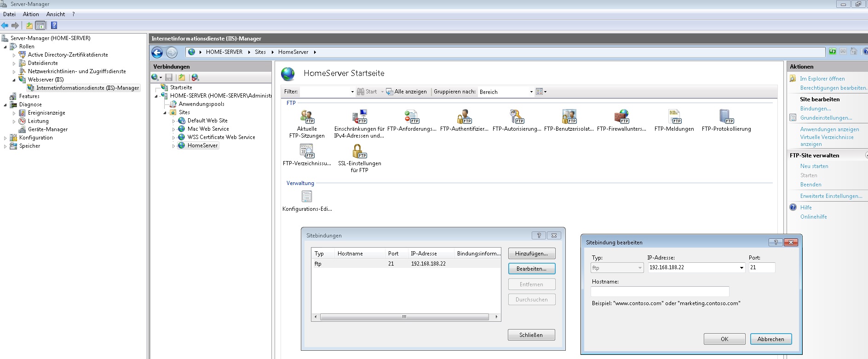Viewport: 868px width, 359px height.
Task: Click the Port input field
Action: tap(762, 267)
